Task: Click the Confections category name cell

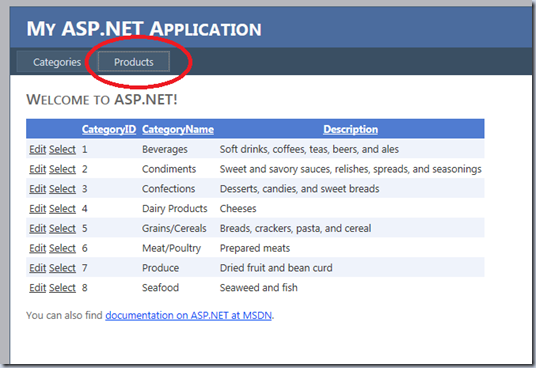Action: 169,189
